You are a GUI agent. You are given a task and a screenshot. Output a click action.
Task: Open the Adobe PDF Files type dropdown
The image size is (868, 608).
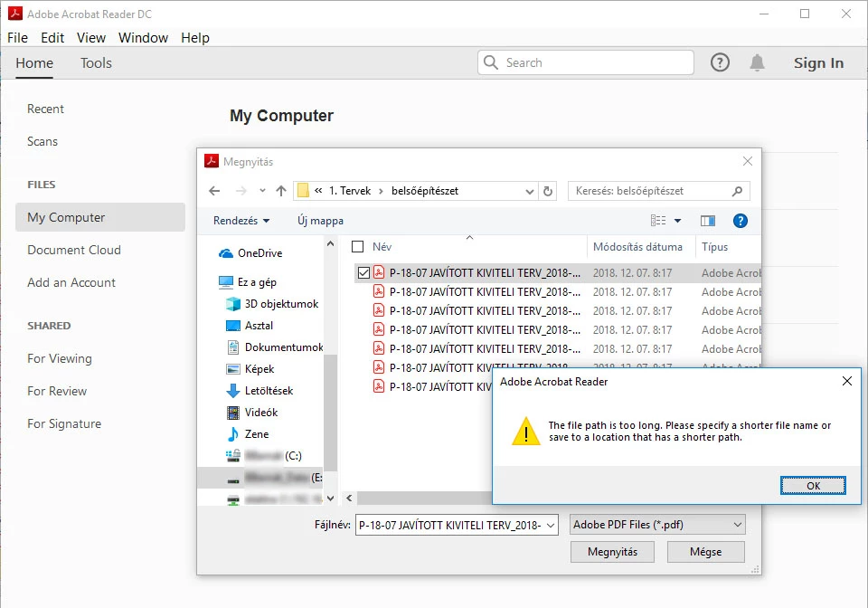coord(657,525)
